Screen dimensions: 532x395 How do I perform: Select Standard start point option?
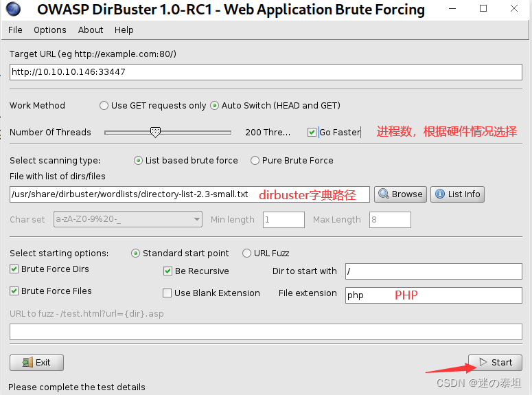pyautogui.click(x=135, y=253)
